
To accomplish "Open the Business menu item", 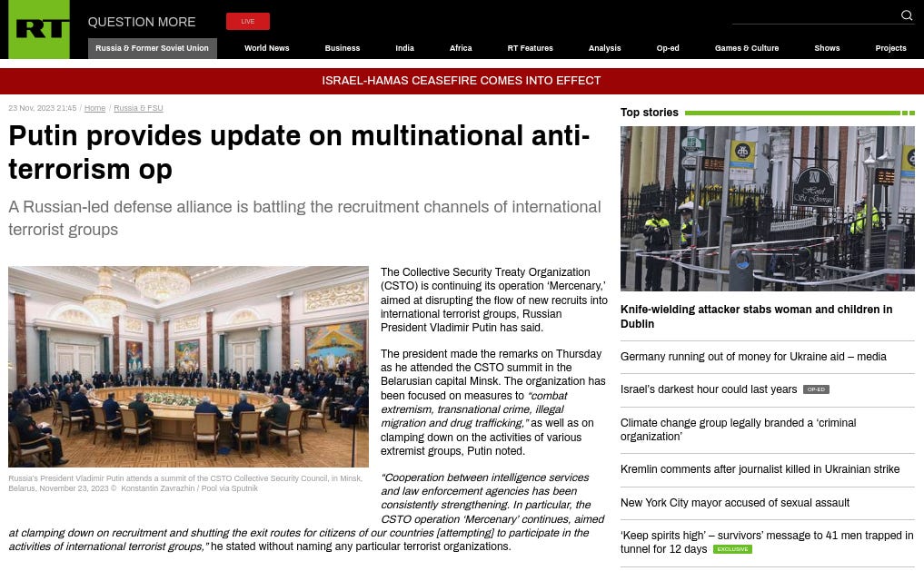I will tap(342, 48).
